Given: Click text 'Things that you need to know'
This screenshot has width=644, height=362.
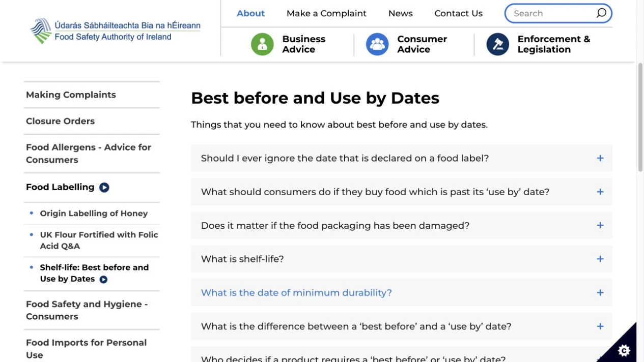Looking at the screenshot, I should coord(258,125).
